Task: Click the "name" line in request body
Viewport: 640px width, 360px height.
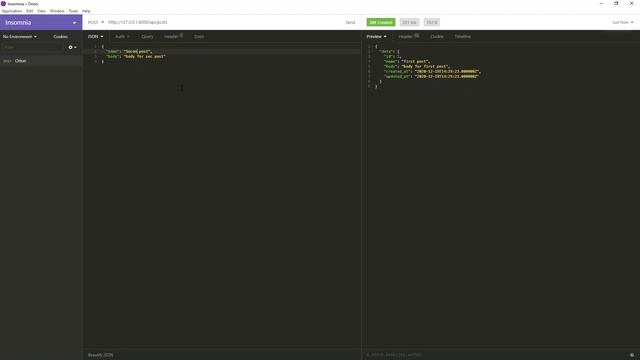Action: 129,51
